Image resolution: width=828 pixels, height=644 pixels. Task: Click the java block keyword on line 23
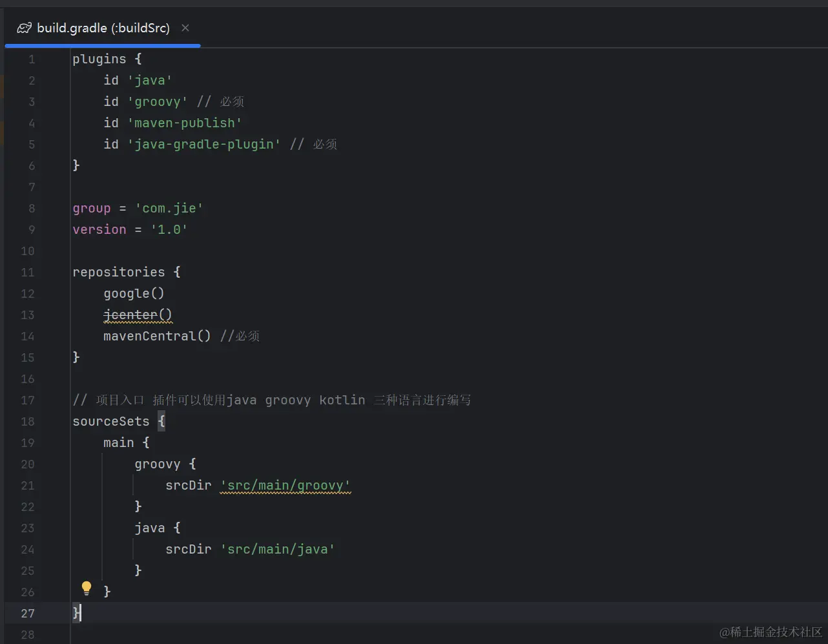(x=150, y=528)
